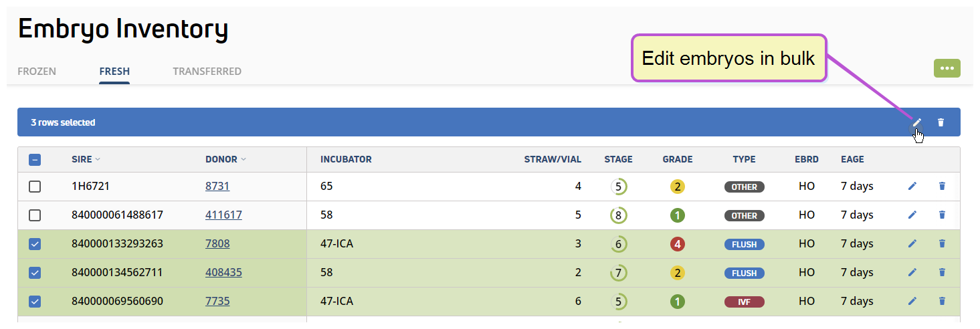
Task: Switch to the FROZEN tab
Action: click(x=37, y=72)
